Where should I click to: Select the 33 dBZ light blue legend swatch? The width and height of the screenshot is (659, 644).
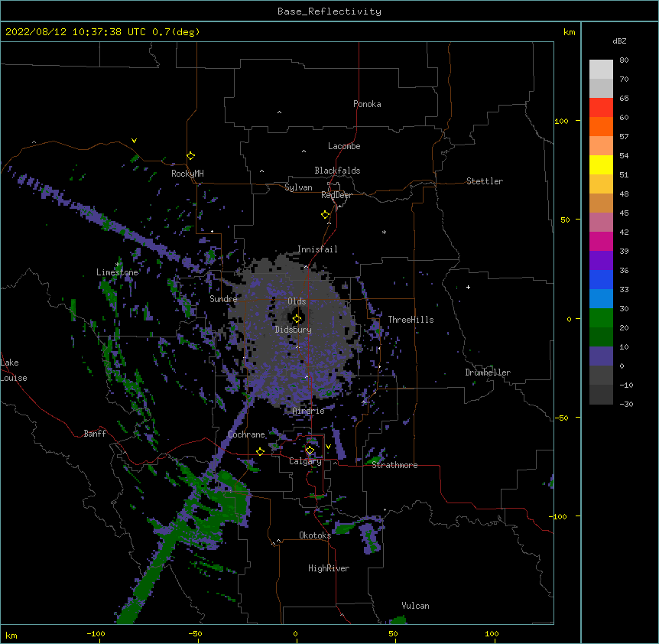point(601,299)
